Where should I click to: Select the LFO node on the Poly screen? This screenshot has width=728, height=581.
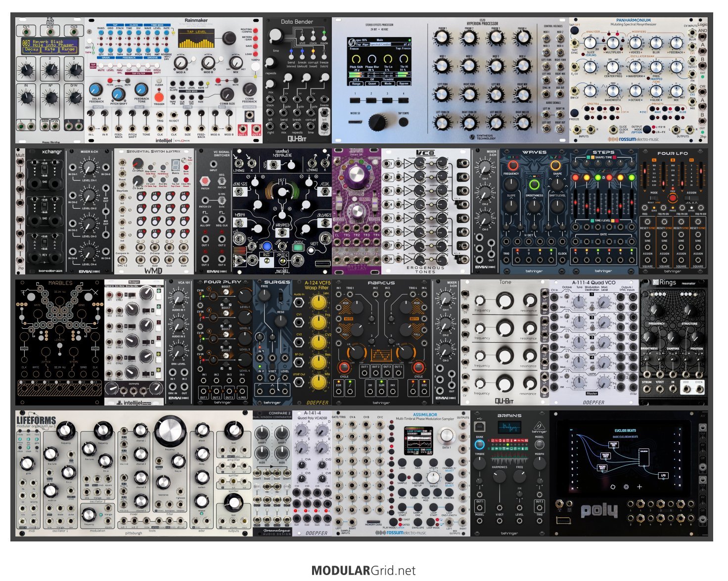663,476
